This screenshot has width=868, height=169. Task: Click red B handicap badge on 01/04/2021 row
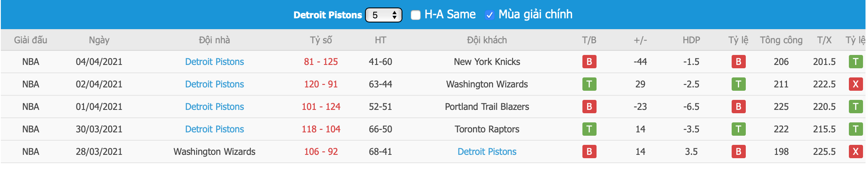[738, 107]
